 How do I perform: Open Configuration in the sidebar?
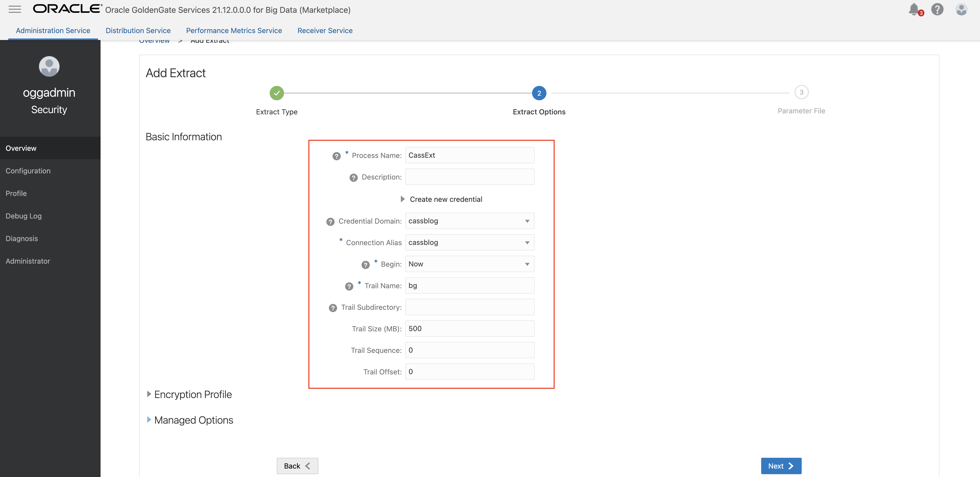28,171
